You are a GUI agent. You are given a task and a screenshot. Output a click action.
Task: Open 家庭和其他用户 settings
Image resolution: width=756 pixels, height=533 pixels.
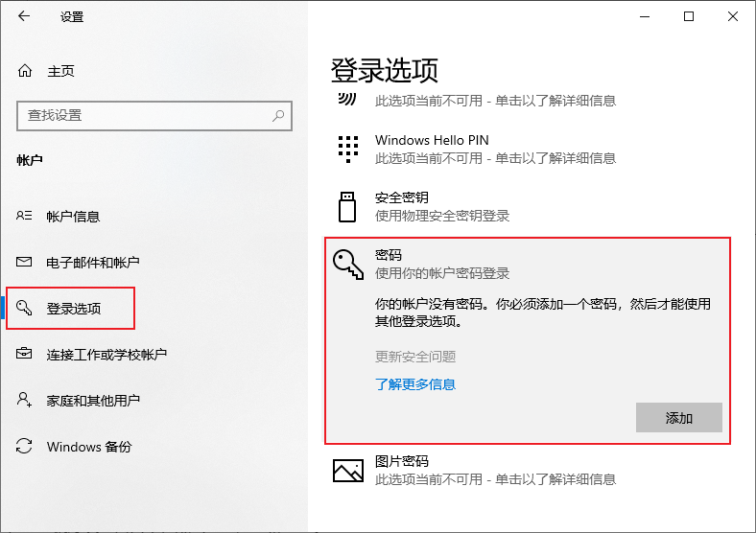(x=93, y=401)
